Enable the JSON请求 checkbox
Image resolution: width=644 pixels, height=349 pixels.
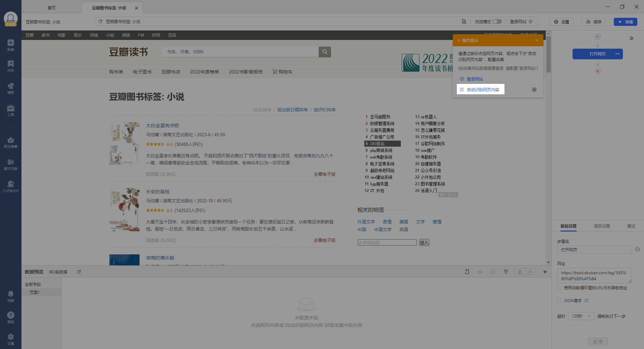tap(559, 301)
